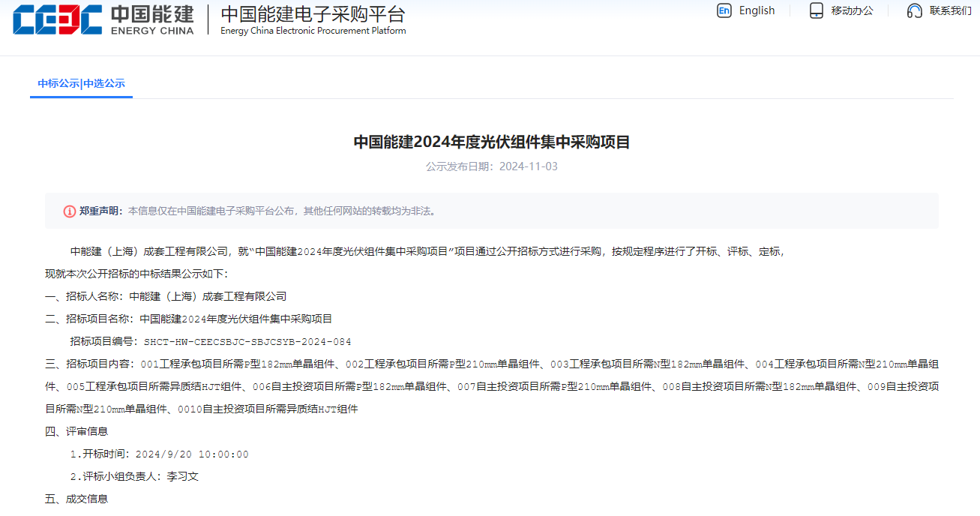Viewport: 980px width, 516px height.
Task: Click the publish date 2024-11-03
Action: pyautogui.click(x=529, y=166)
